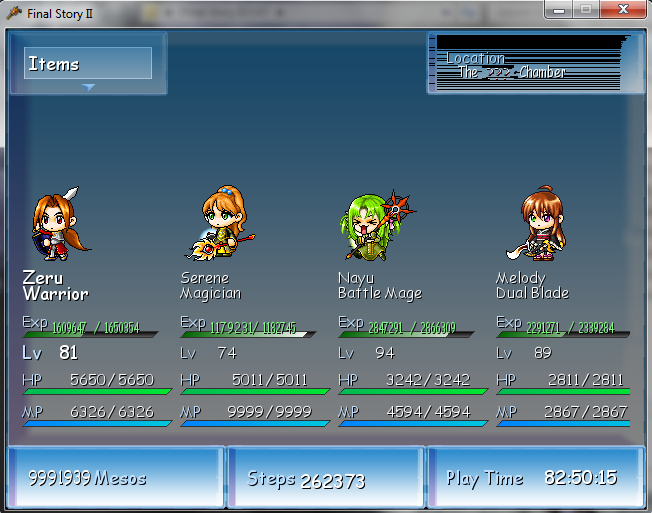Click Melody's HP value 2811/2811
652x513 pixels.
click(x=586, y=380)
